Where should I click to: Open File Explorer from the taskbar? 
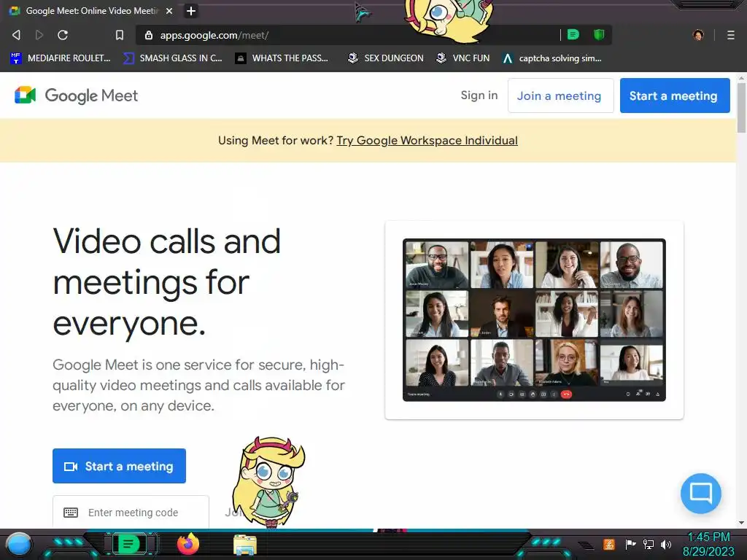245,545
